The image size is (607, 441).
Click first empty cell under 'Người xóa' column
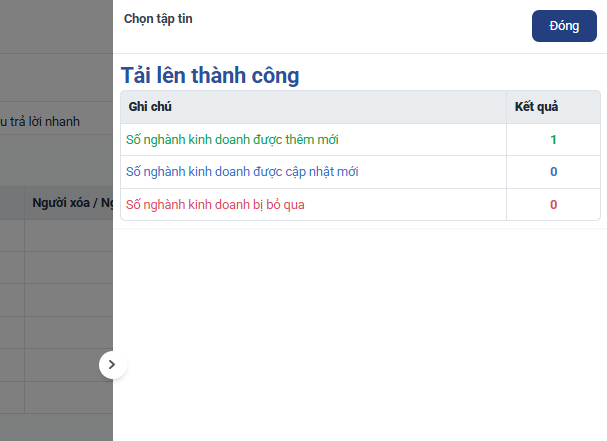[68, 235]
